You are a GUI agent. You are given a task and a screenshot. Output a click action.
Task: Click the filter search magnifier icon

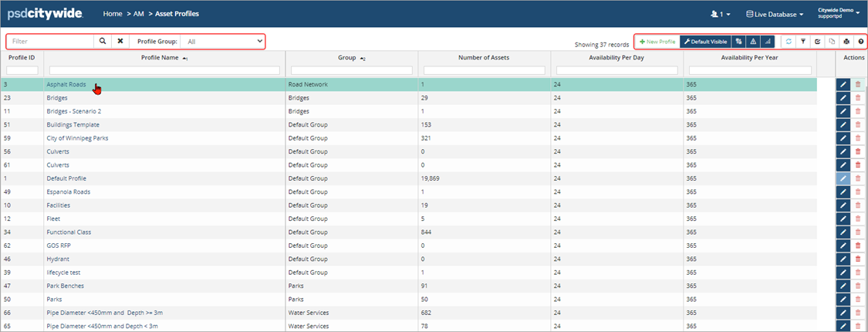pyautogui.click(x=103, y=41)
